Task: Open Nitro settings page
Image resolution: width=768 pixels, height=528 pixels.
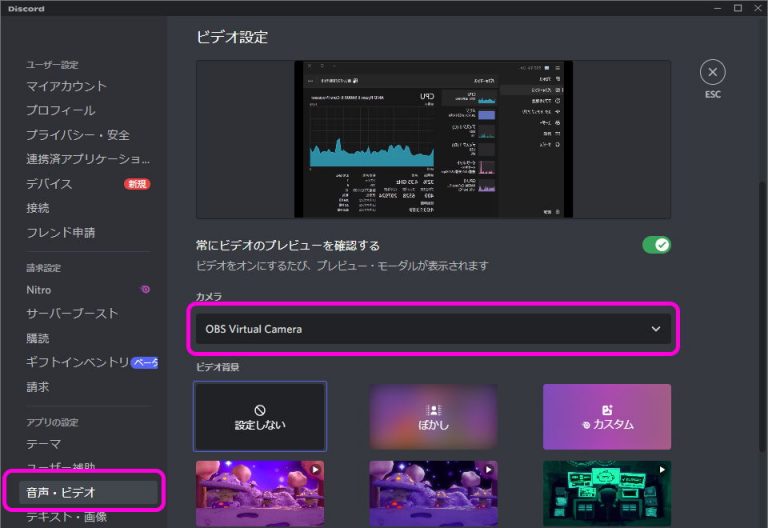Action: [39, 290]
